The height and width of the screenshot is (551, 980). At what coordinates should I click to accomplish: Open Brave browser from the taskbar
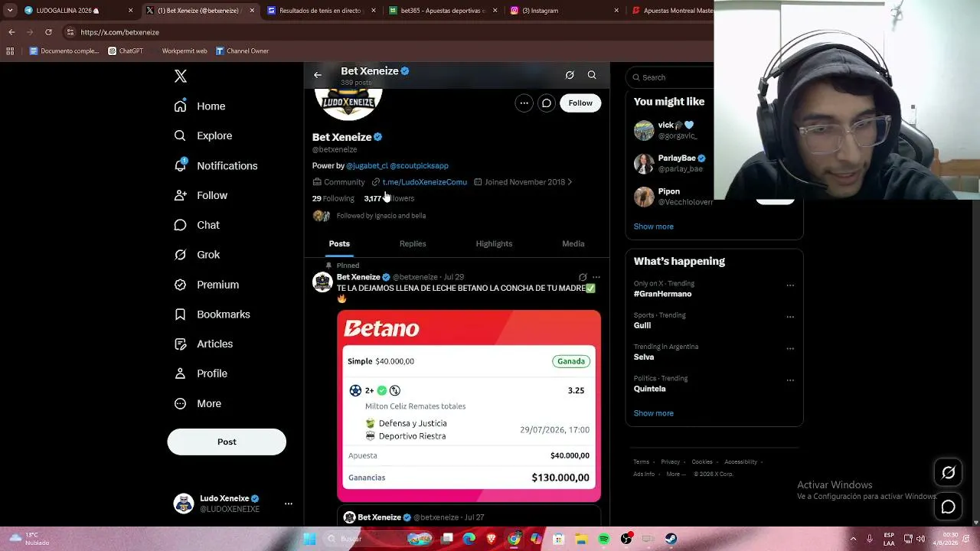pyautogui.click(x=492, y=539)
